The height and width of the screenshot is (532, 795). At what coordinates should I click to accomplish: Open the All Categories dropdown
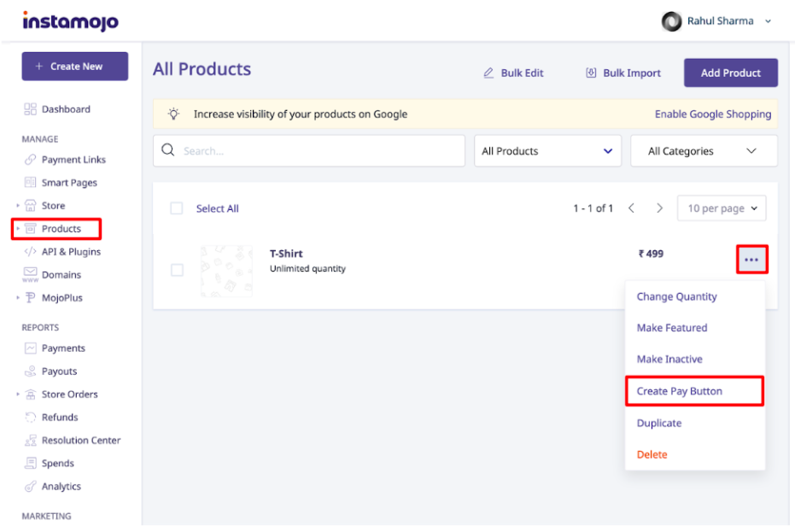(x=704, y=151)
